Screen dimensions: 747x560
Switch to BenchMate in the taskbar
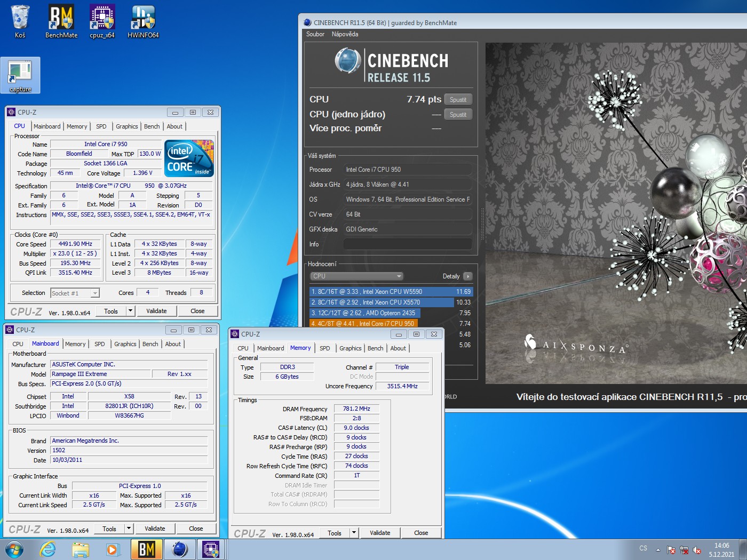click(x=147, y=549)
